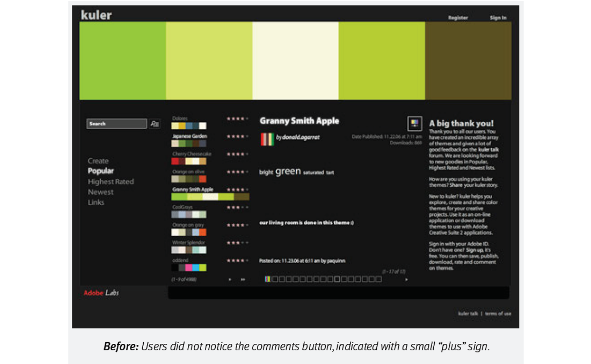This screenshot has width=591, height=364.
Task: Click the kuler logo
Action: pos(96,15)
